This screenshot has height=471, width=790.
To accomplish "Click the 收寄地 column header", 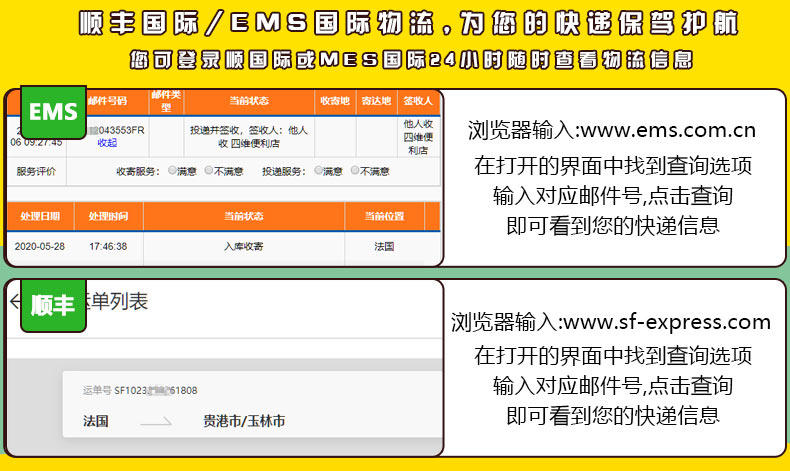I will click(x=335, y=101).
